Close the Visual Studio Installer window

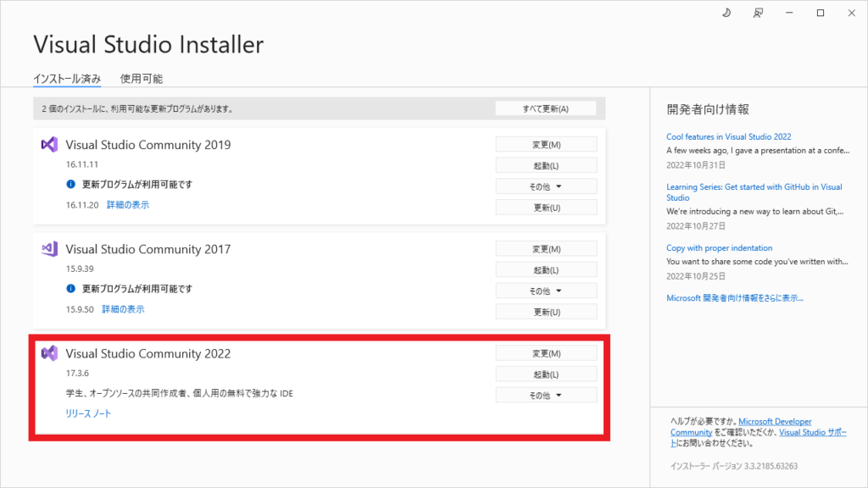tap(851, 13)
